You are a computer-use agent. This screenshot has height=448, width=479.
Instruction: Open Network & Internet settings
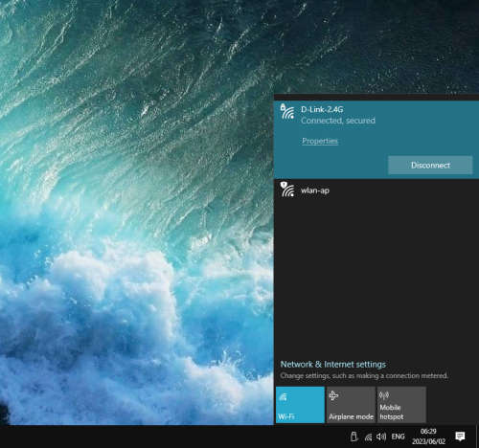tap(333, 364)
